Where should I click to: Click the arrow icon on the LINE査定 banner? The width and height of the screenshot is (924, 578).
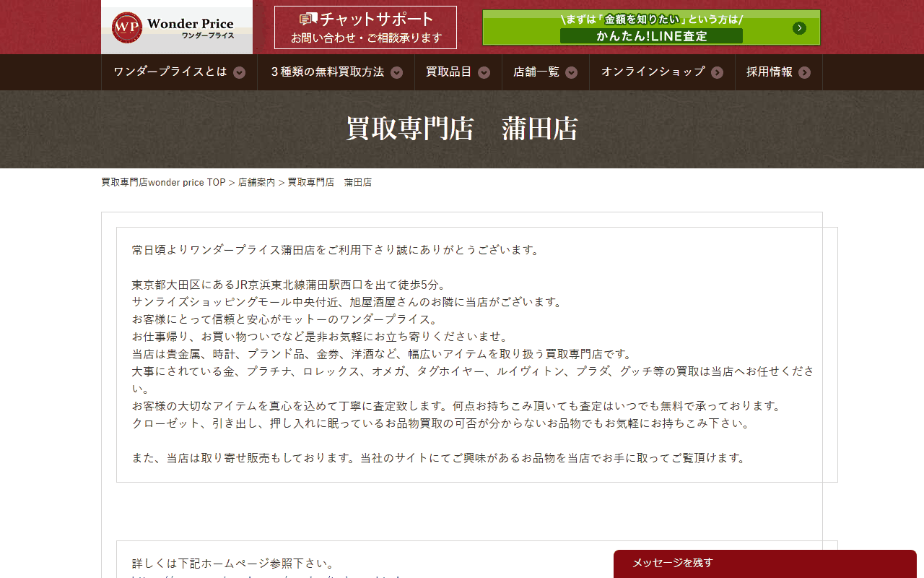pyautogui.click(x=799, y=28)
